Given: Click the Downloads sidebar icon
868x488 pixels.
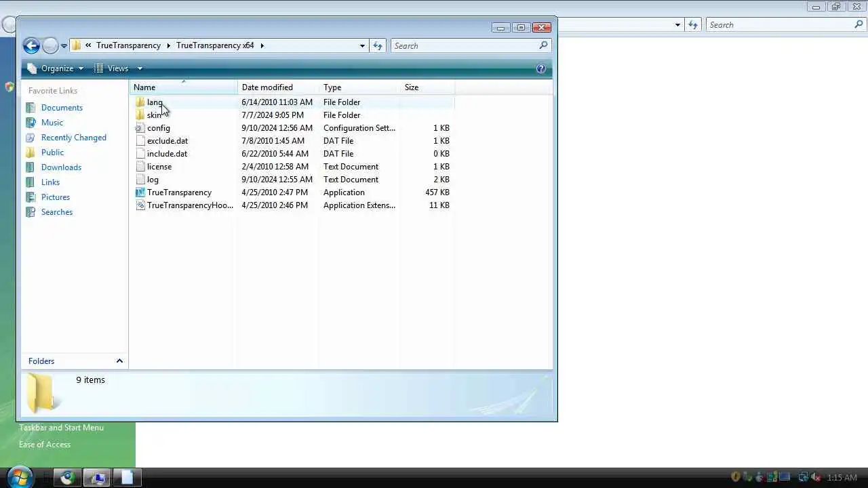Looking at the screenshot, I should [x=31, y=167].
